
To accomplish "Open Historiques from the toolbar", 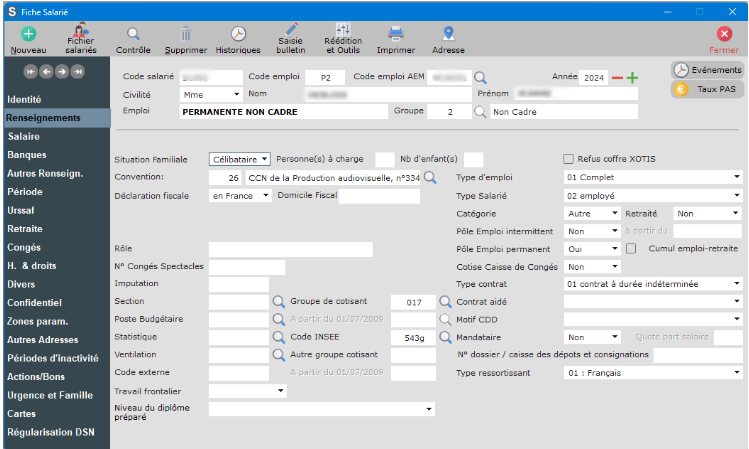I will [238, 35].
